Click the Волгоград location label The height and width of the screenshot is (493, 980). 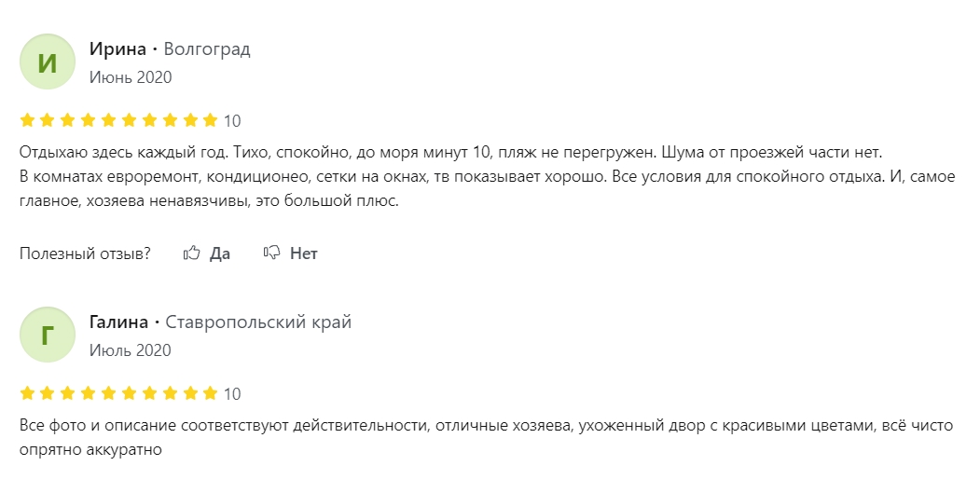207,49
